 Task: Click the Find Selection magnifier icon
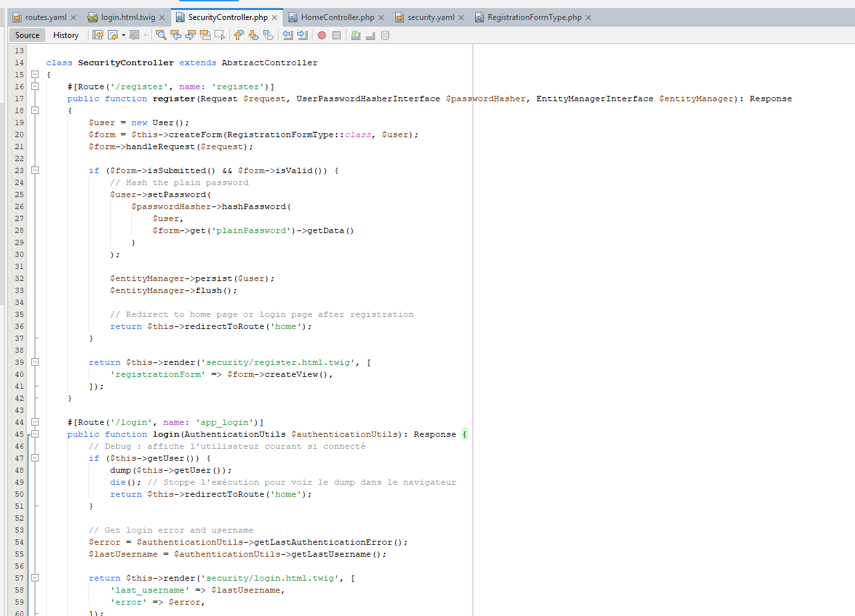click(161, 35)
